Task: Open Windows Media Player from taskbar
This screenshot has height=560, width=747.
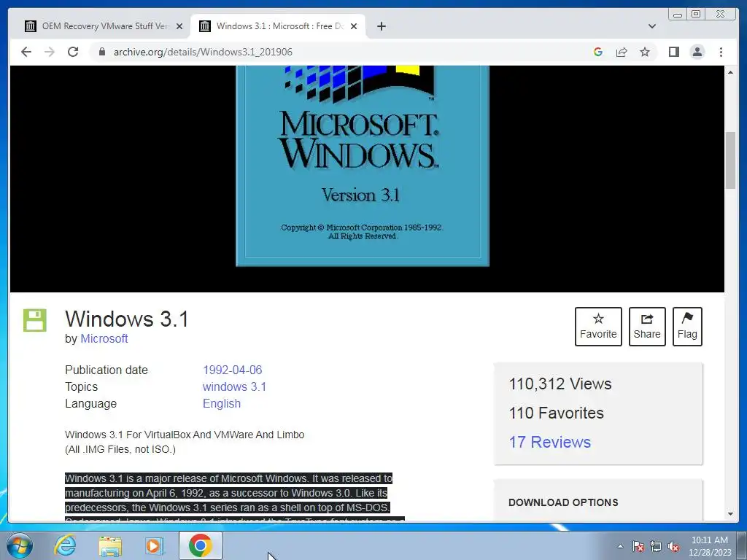Action: point(155,545)
